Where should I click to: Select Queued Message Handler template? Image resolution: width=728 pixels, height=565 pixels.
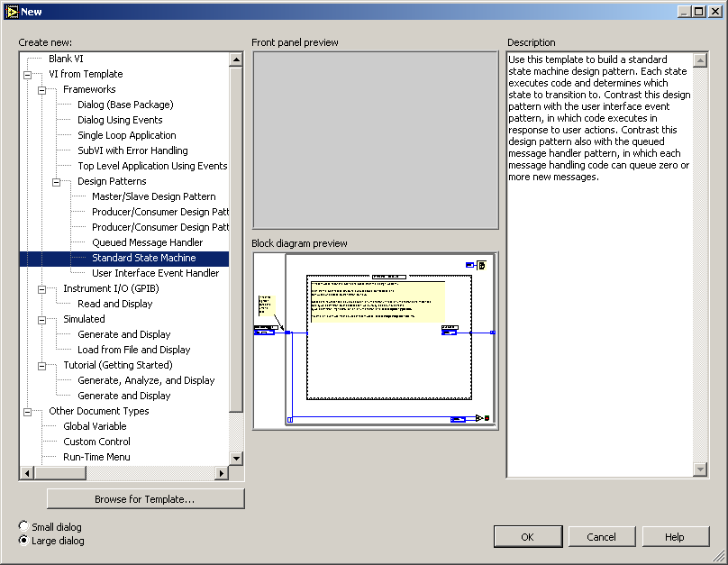click(x=147, y=242)
